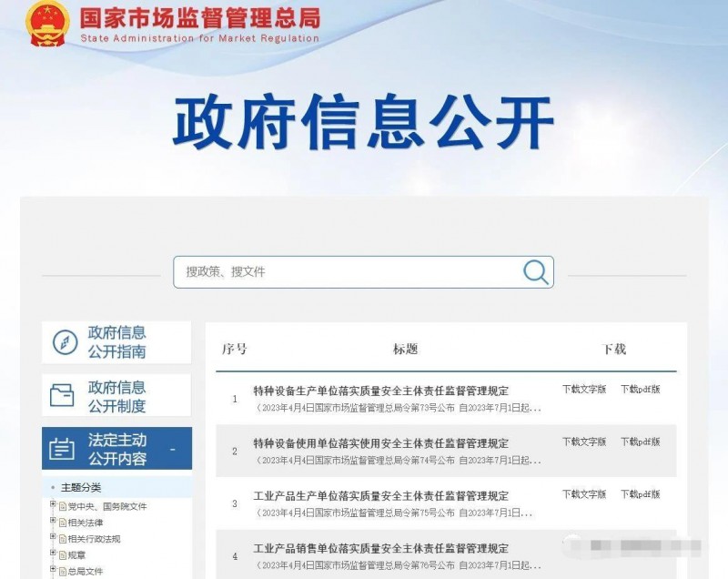Click the document icon next to 总局文件
Viewport: 728px width, 579px height.
point(63,571)
